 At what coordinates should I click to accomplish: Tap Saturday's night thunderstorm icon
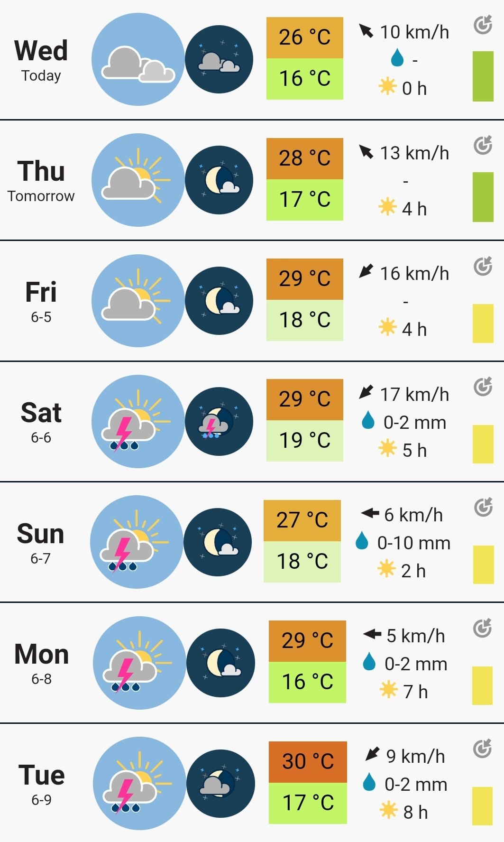[219, 421]
